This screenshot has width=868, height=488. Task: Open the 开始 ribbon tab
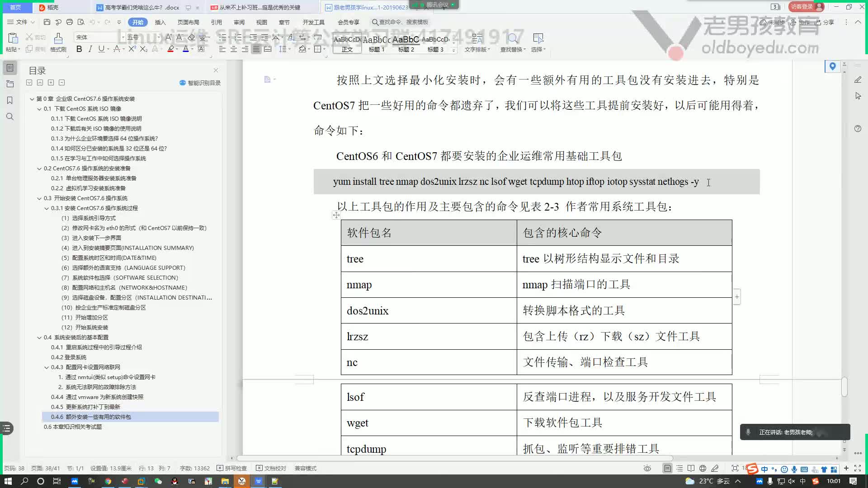click(x=138, y=22)
